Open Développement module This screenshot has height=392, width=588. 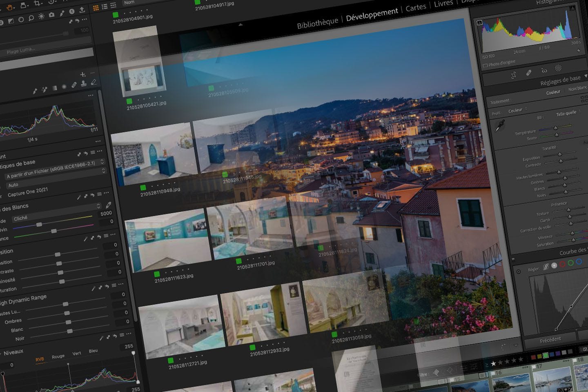click(372, 14)
